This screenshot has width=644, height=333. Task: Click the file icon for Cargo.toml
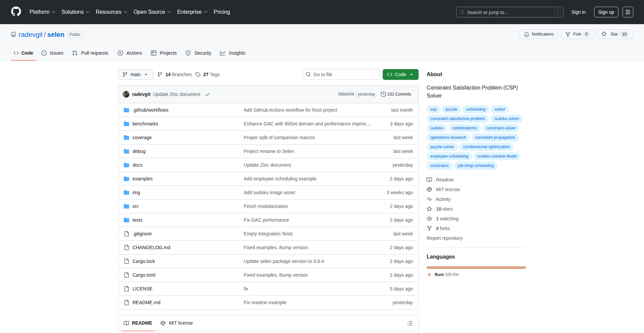(x=126, y=275)
